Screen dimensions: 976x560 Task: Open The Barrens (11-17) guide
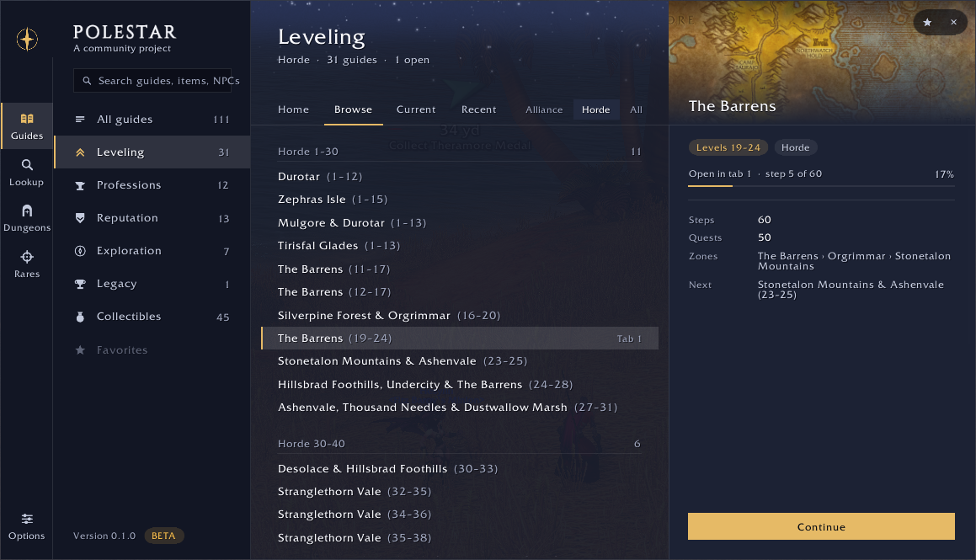click(459, 269)
